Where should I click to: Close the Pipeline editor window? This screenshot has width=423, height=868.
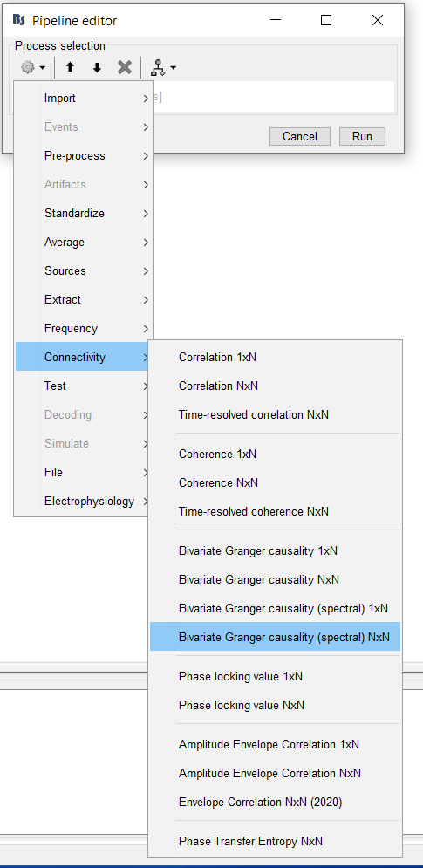[377, 20]
